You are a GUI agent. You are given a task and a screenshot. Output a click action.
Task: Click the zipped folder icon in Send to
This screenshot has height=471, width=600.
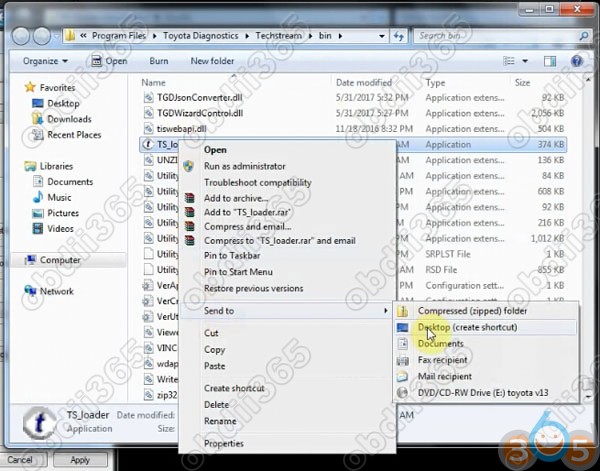[x=402, y=311]
